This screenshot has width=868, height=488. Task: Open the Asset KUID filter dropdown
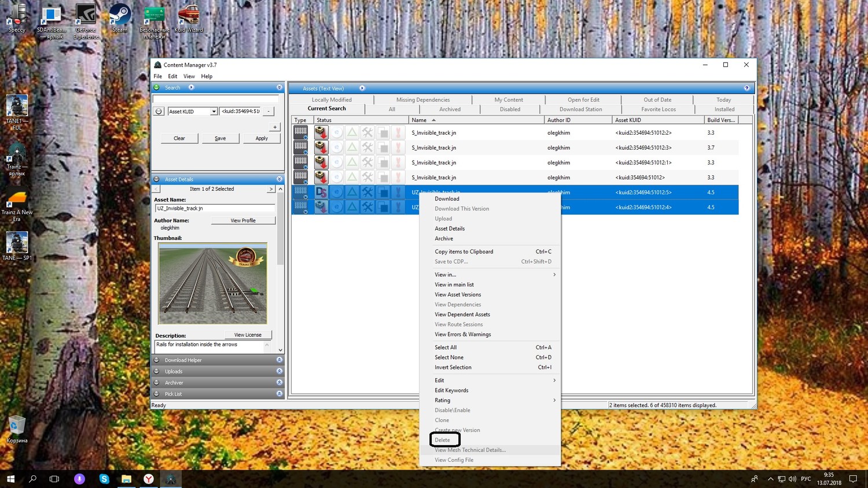(x=214, y=112)
